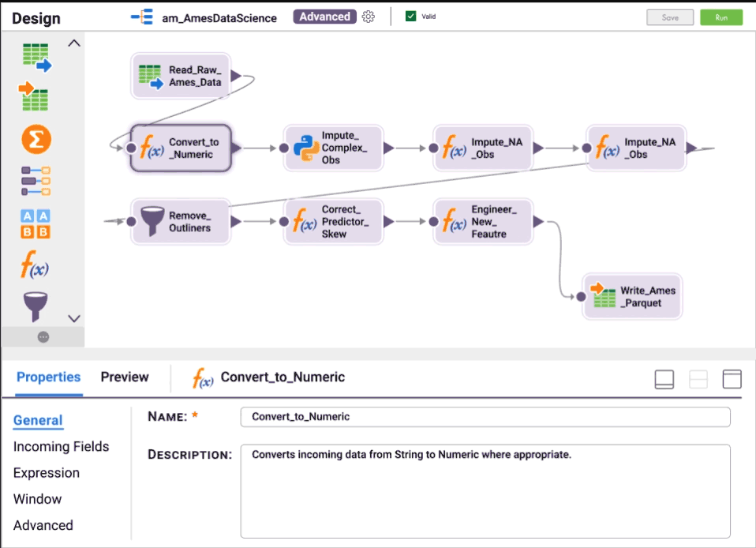The width and height of the screenshot is (756, 548).
Task: Choose the Aggregator transformation from palette
Action: (33, 139)
